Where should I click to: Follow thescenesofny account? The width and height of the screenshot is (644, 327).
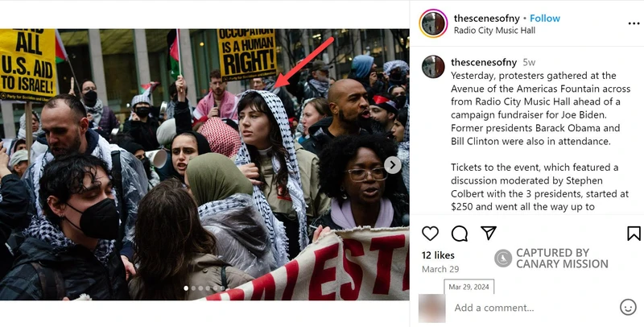pos(545,18)
